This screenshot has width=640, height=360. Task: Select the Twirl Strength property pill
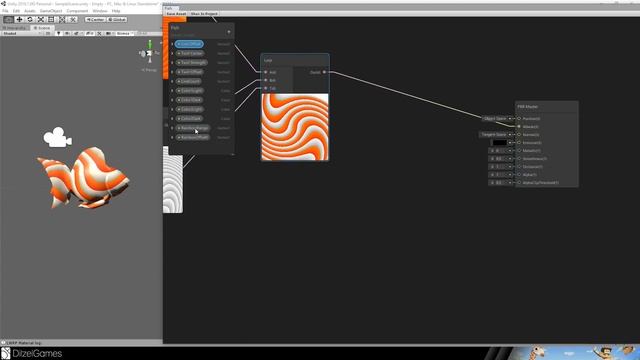(x=191, y=62)
